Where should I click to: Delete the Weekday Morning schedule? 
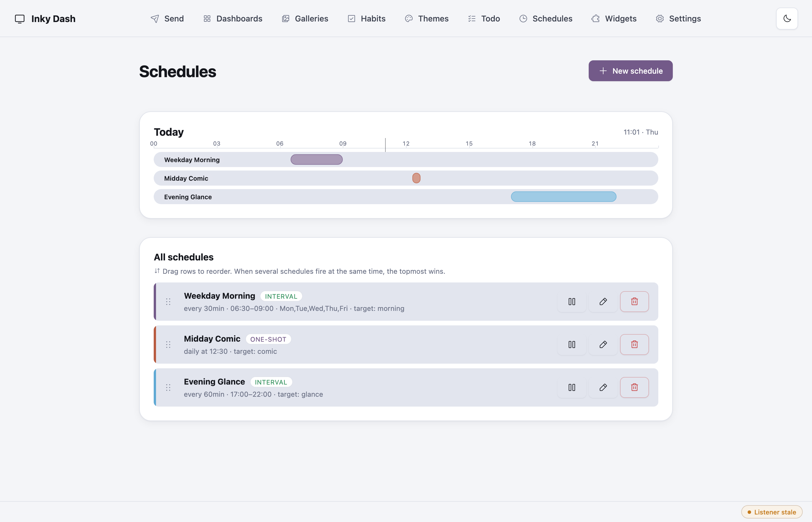635,302
